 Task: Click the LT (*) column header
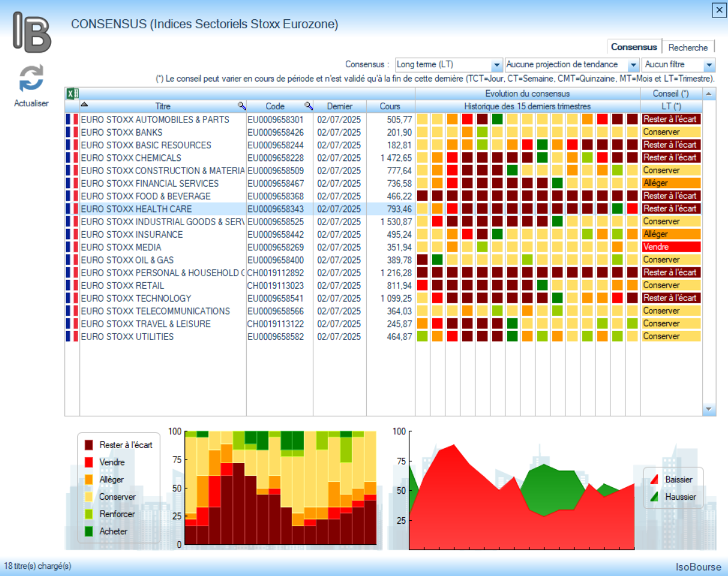tap(671, 106)
